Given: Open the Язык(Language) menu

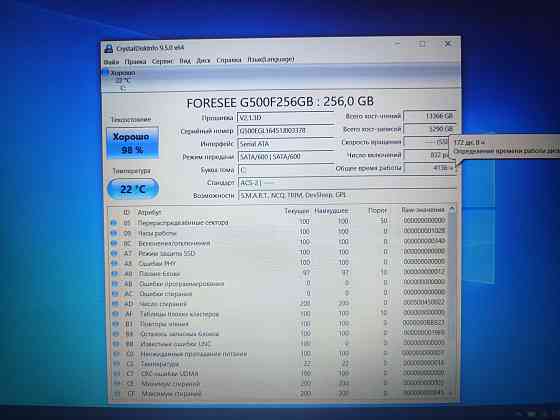Looking at the screenshot, I should [271, 59].
